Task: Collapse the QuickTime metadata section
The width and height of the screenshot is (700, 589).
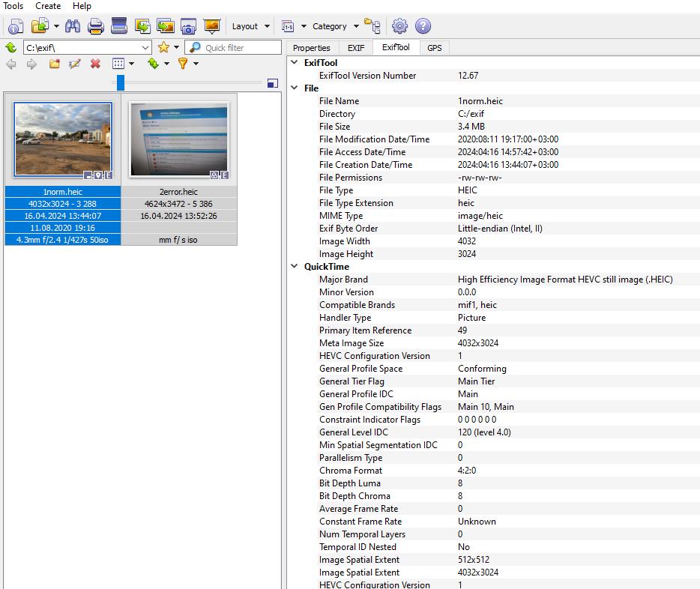Action: point(295,267)
